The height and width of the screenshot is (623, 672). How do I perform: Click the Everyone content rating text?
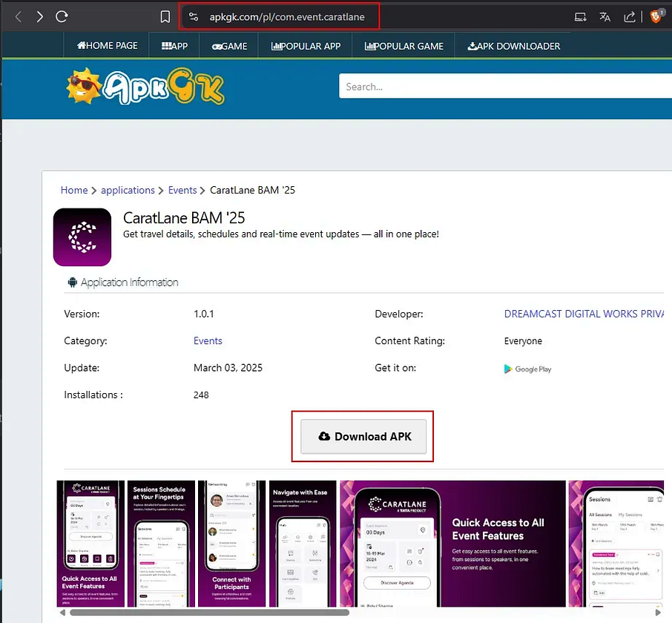pyautogui.click(x=523, y=340)
